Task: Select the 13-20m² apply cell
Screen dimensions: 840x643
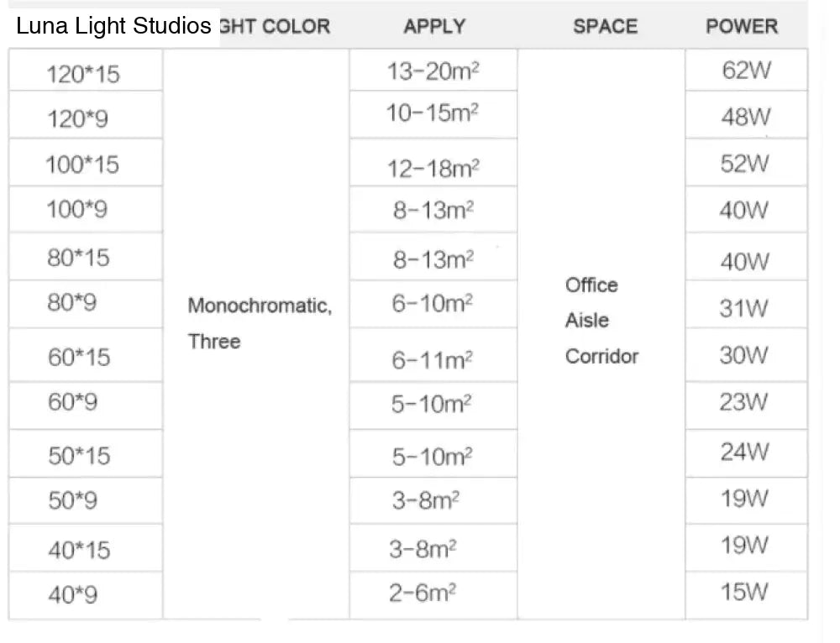Action: tap(433, 71)
